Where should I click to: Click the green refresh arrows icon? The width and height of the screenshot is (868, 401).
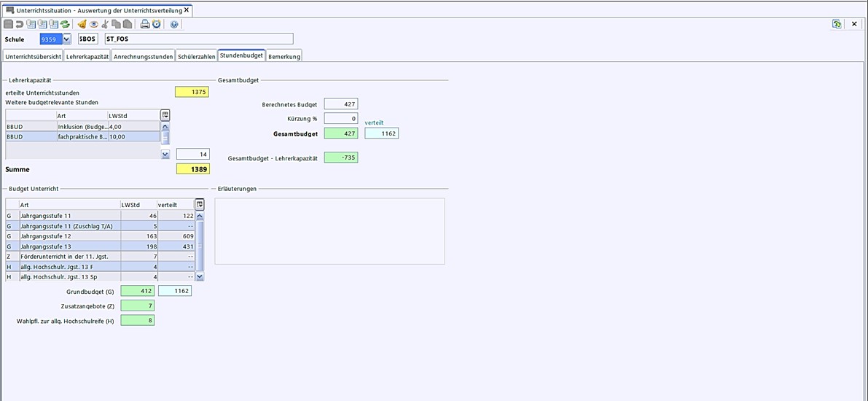(x=65, y=24)
